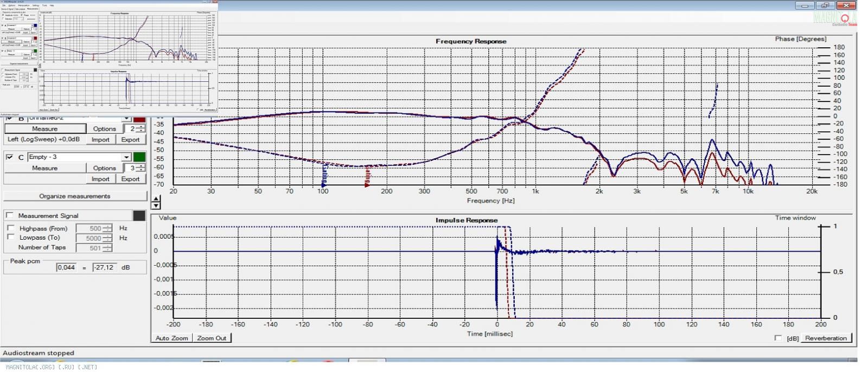
Task: Increase the measurement B channel number
Action: 141,126
